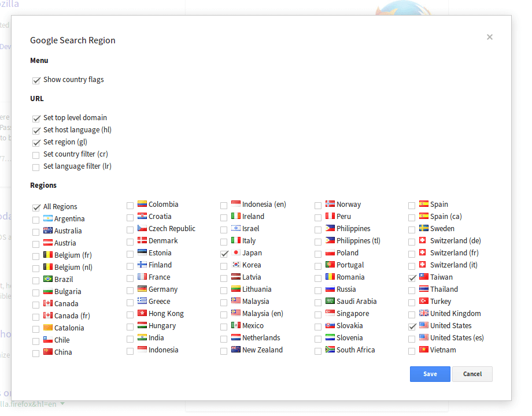The height and width of the screenshot is (416, 532).
Task: Click the Sweden flag icon
Action: (424, 228)
